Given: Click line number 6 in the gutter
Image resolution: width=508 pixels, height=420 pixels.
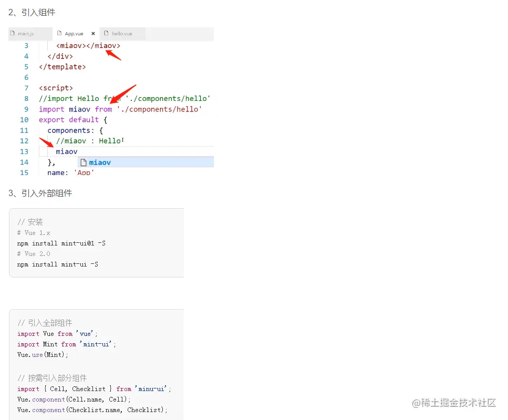Looking at the screenshot, I should pos(26,77).
